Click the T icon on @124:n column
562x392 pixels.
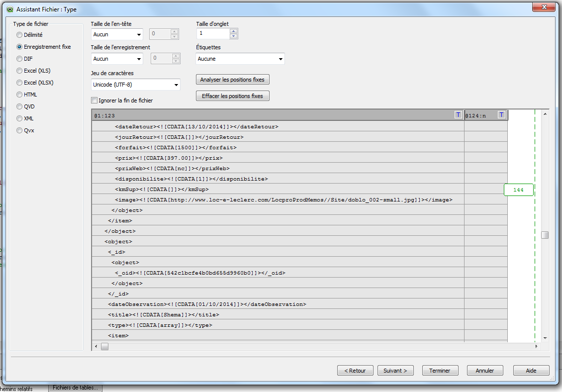pyautogui.click(x=501, y=115)
